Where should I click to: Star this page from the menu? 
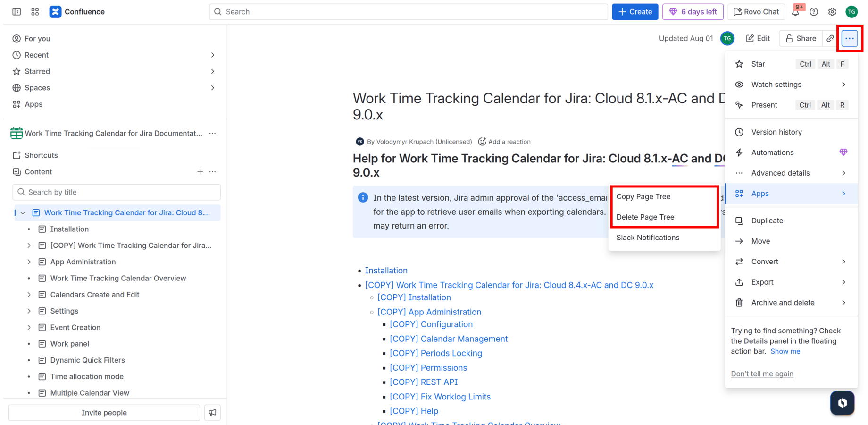(x=758, y=64)
